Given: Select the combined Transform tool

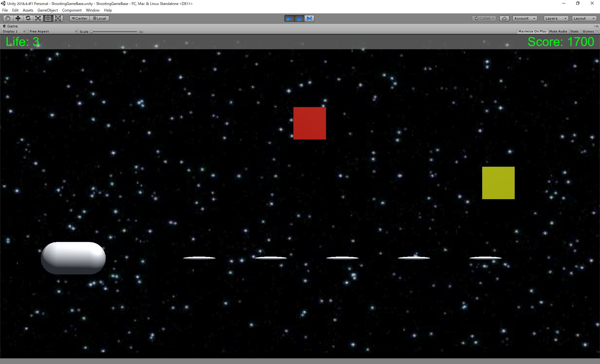Looking at the screenshot, I should [x=58, y=18].
